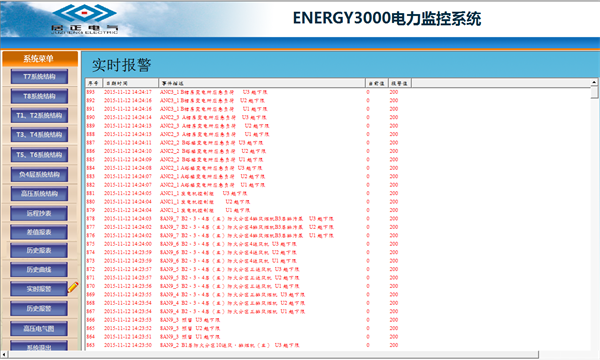600x360 pixels.
Task: Select alarm row number 888
Action: [91, 134]
